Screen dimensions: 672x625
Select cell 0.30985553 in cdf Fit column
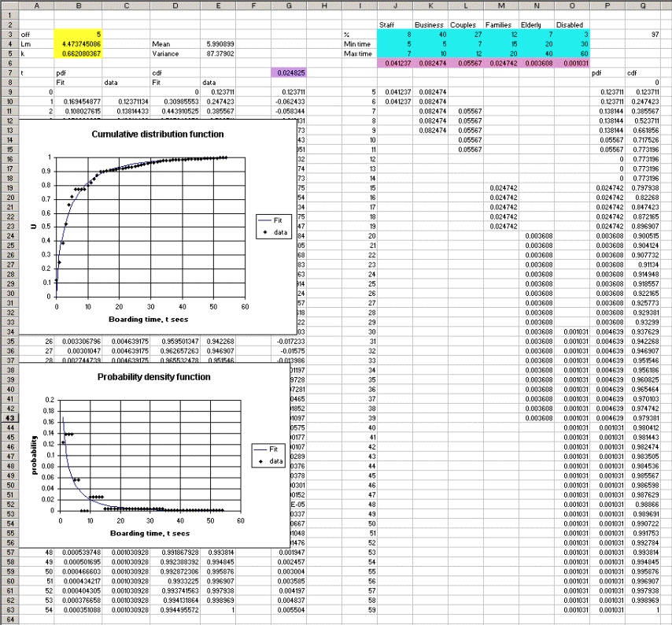[x=175, y=102]
